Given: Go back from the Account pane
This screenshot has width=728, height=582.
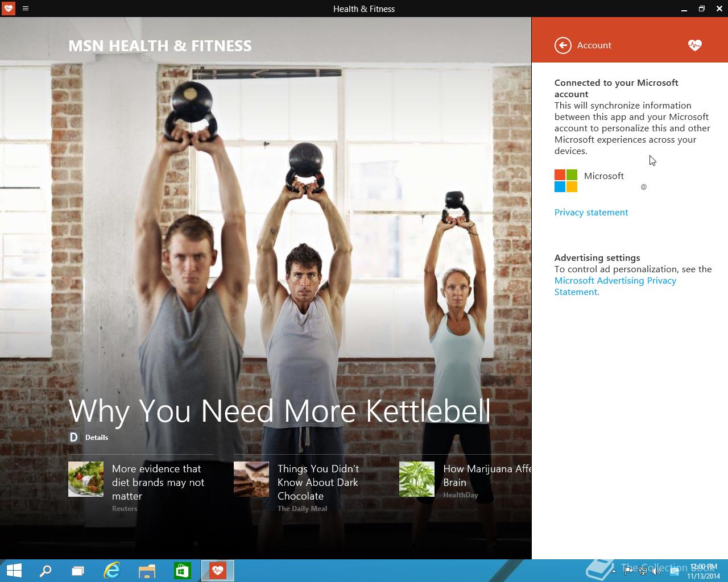Looking at the screenshot, I should click(562, 45).
